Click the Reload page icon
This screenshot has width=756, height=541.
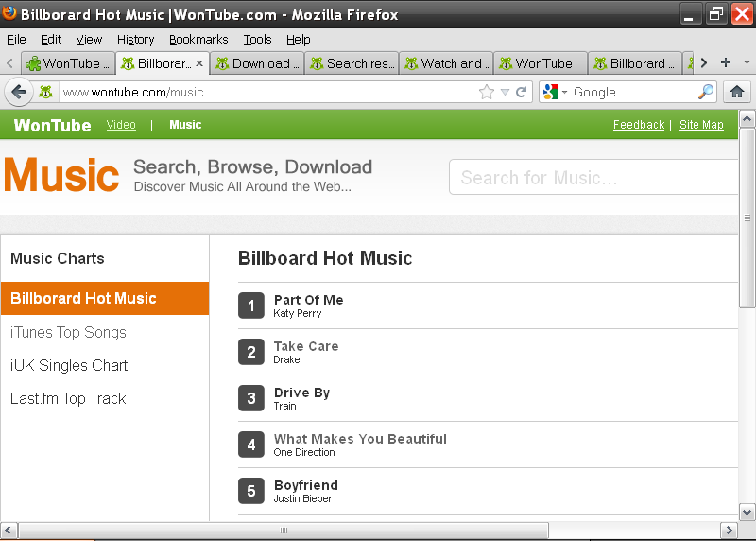pos(521,92)
